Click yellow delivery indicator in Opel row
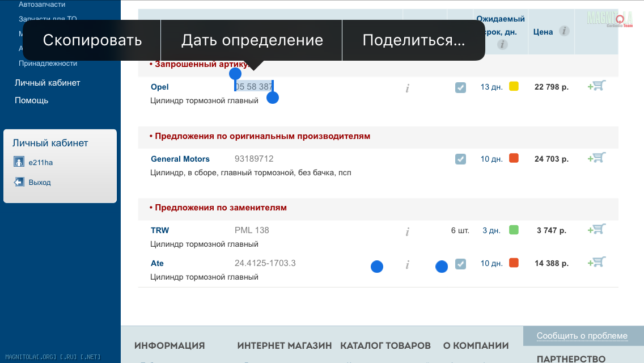644x363 pixels. tap(514, 86)
